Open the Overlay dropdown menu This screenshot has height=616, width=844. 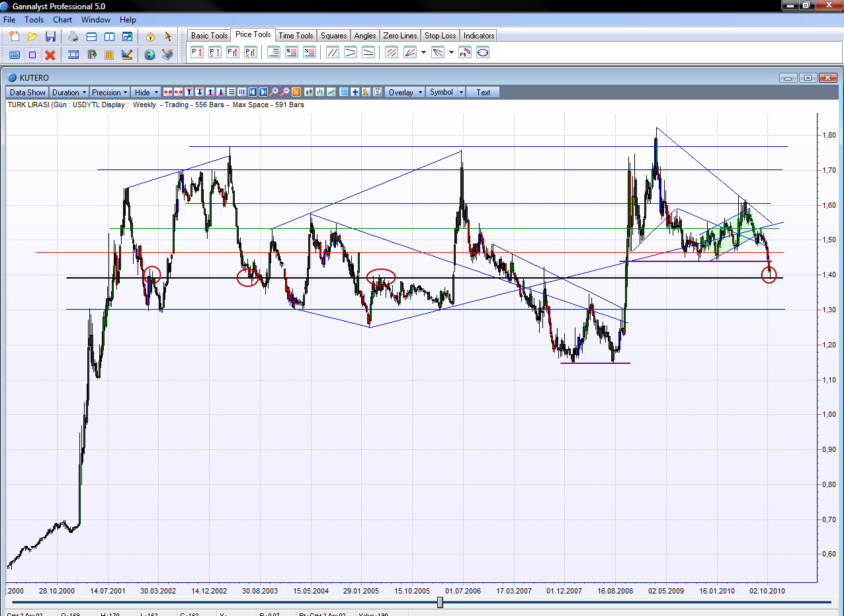(x=403, y=93)
